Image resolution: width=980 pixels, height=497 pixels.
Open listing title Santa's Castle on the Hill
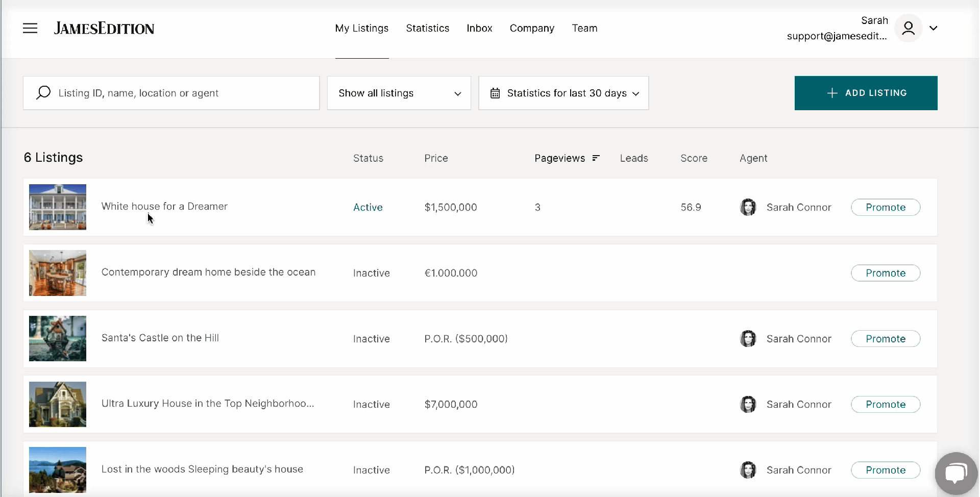(160, 338)
